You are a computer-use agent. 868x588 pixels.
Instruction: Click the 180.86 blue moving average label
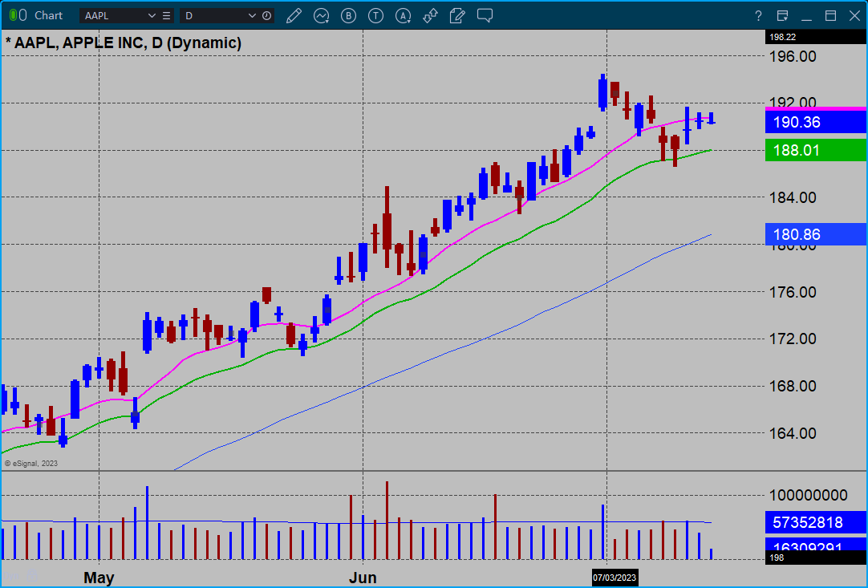tap(815, 234)
